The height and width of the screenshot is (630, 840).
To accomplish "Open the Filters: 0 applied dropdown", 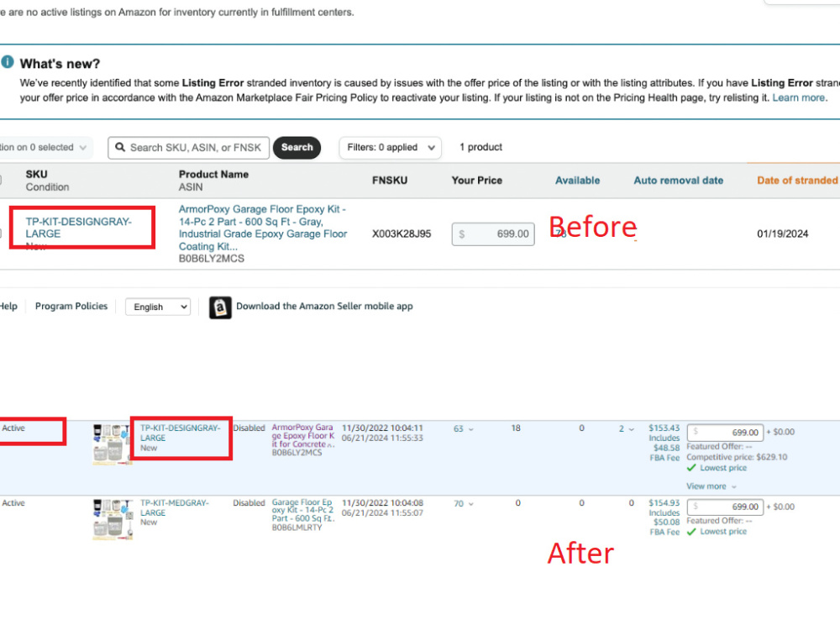I will pos(390,147).
